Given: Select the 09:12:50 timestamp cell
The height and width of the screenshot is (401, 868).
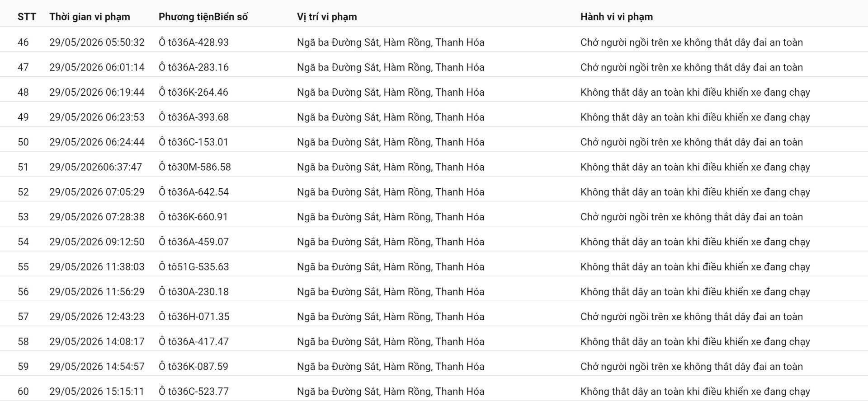Looking at the screenshot, I should coord(97,242).
